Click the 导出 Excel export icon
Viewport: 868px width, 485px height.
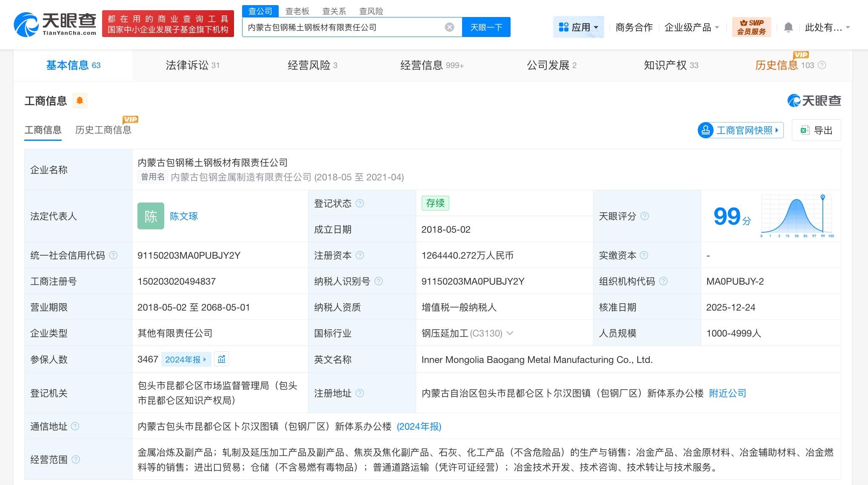[x=805, y=130]
